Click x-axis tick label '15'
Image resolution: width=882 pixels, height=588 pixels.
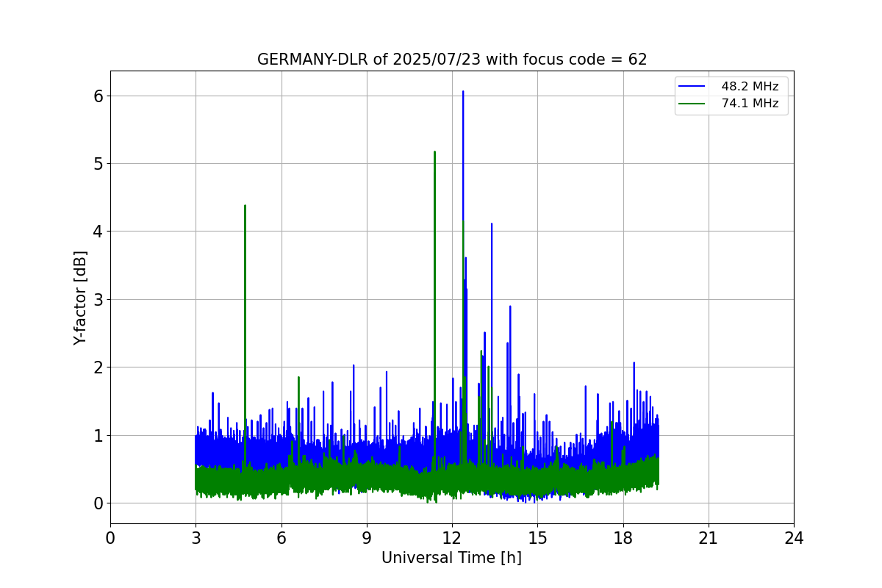(537, 539)
